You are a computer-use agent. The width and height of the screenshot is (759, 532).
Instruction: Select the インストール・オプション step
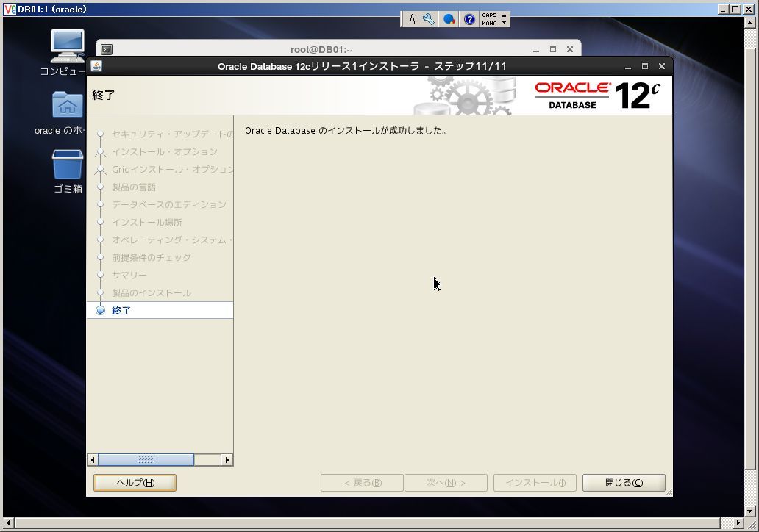pyautogui.click(x=165, y=152)
